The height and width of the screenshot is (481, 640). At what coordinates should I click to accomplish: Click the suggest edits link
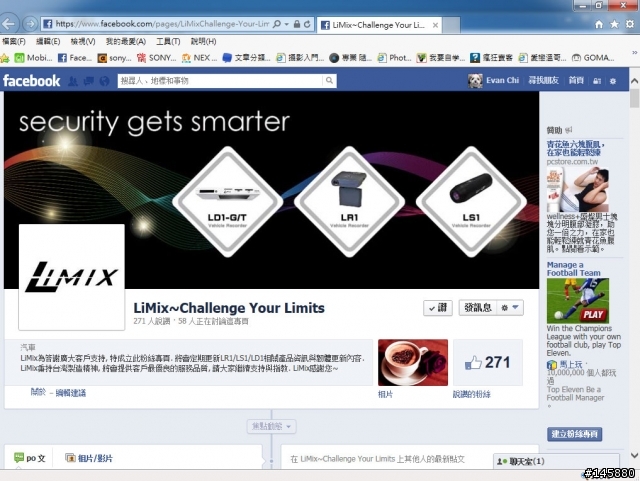pyautogui.click(x=71, y=393)
